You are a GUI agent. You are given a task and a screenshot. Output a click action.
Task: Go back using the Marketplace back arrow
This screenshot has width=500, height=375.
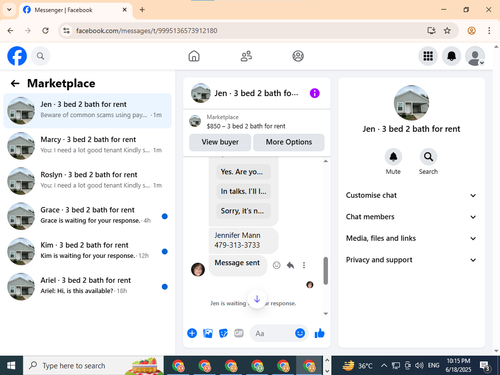click(15, 83)
